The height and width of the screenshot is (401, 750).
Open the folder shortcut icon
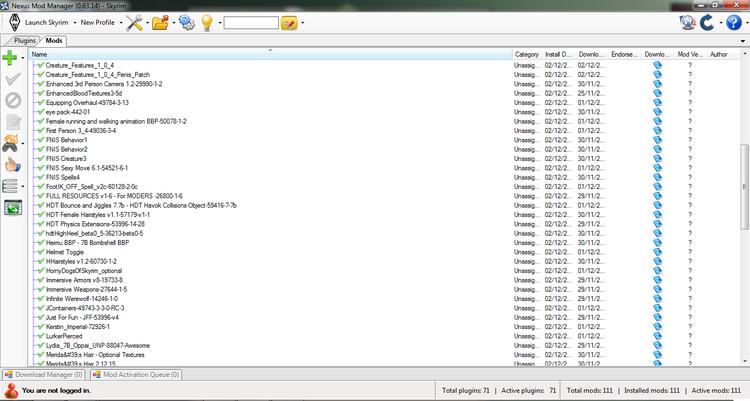(161, 22)
